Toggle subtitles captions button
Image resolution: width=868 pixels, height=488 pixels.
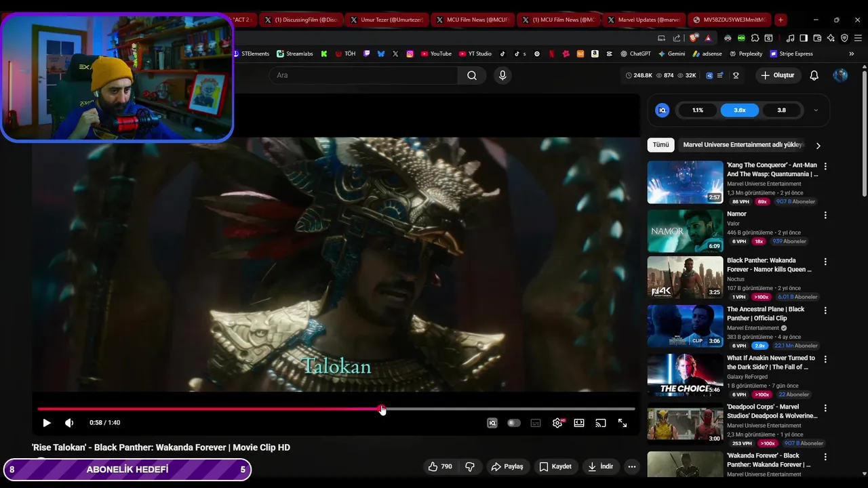536,423
